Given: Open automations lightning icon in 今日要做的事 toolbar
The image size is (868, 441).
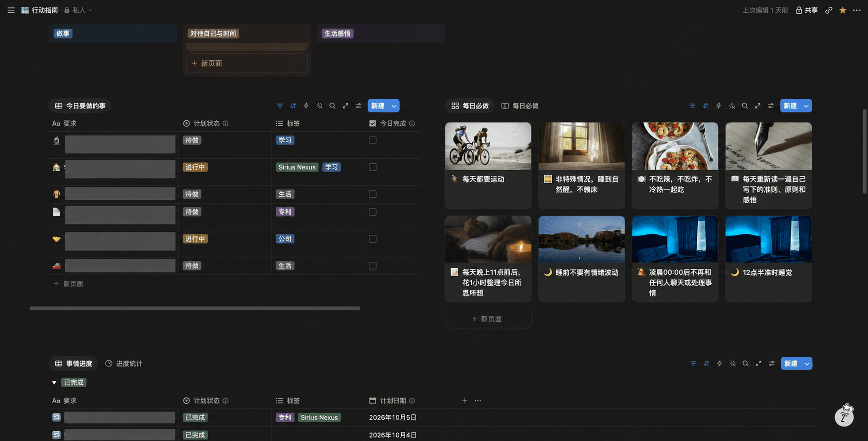Looking at the screenshot, I should click(306, 106).
